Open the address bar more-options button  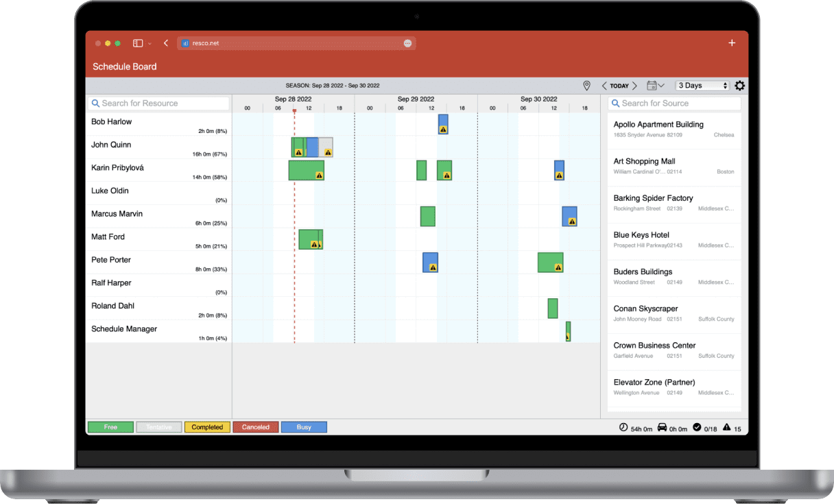[x=407, y=43]
